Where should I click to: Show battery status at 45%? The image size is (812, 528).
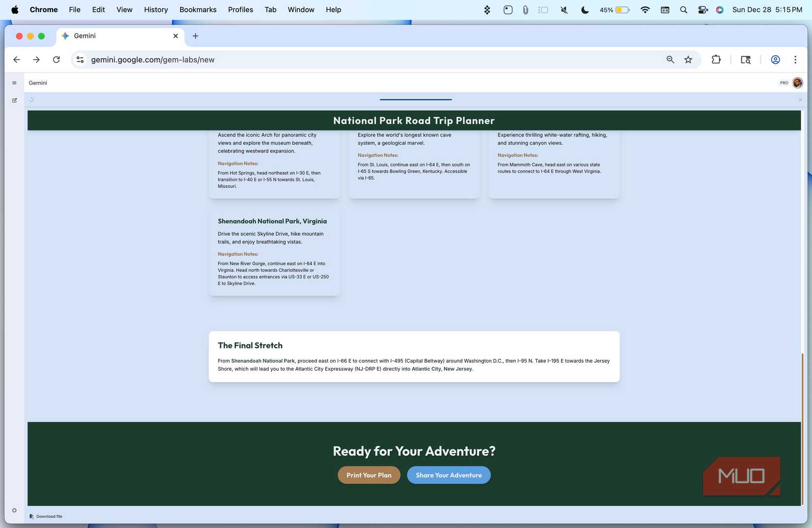pos(615,10)
